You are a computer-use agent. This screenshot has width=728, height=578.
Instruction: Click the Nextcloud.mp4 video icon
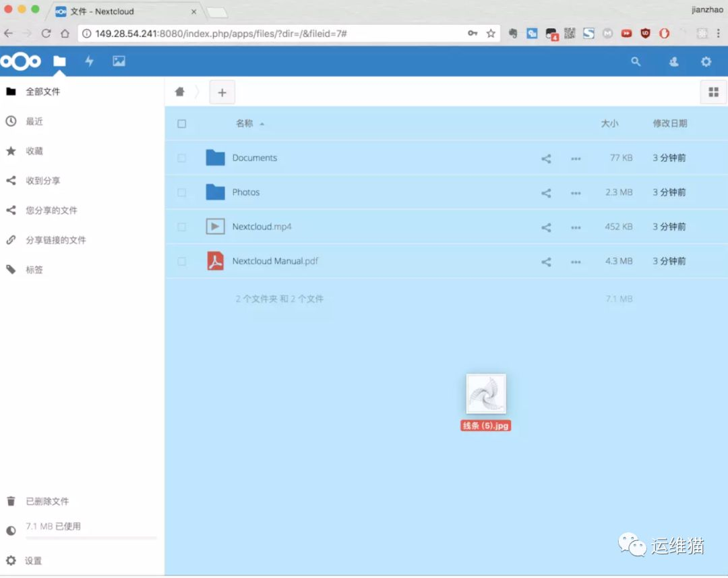coord(216,226)
